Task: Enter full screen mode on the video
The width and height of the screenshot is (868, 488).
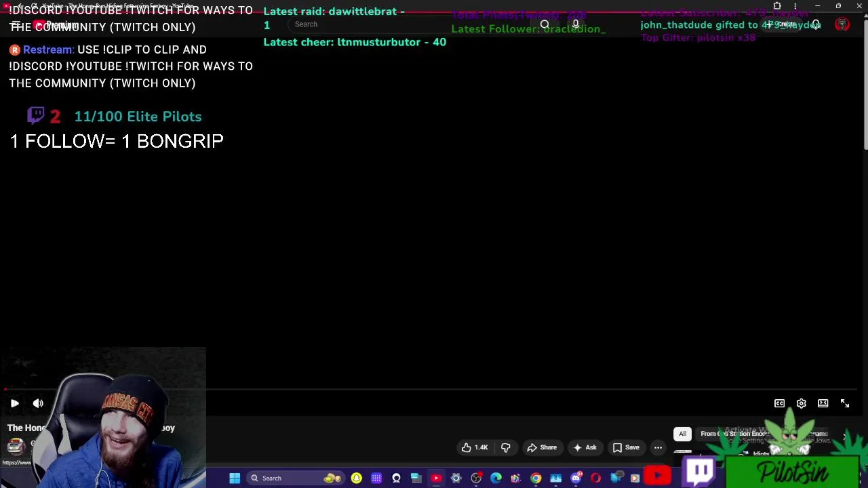Action: click(845, 403)
